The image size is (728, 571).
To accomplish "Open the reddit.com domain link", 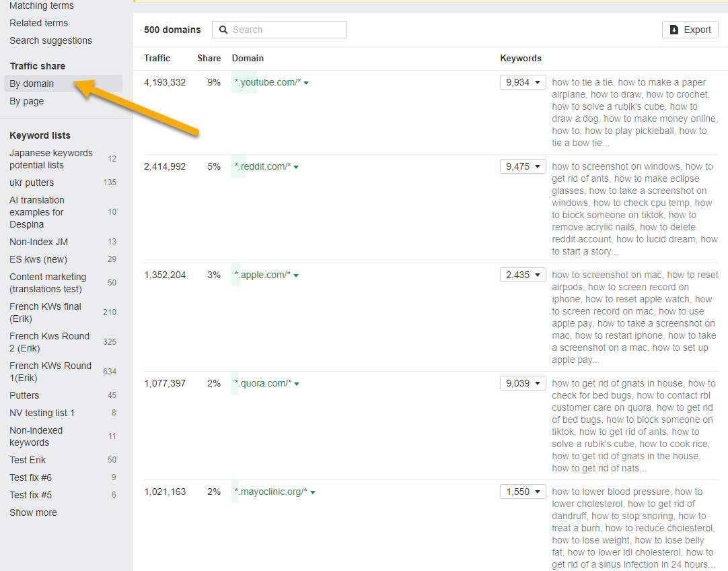I will point(262,166).
